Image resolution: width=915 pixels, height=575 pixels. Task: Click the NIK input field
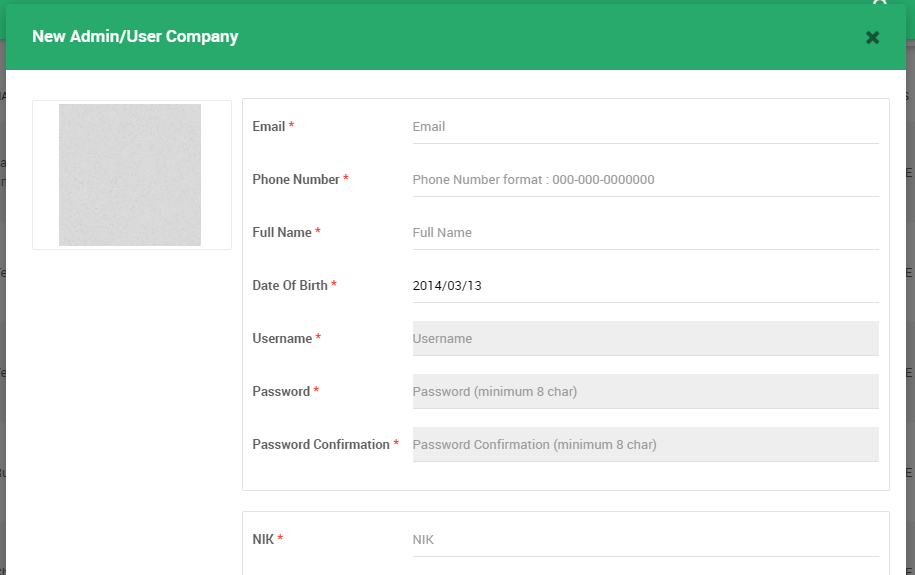point(645,540)
